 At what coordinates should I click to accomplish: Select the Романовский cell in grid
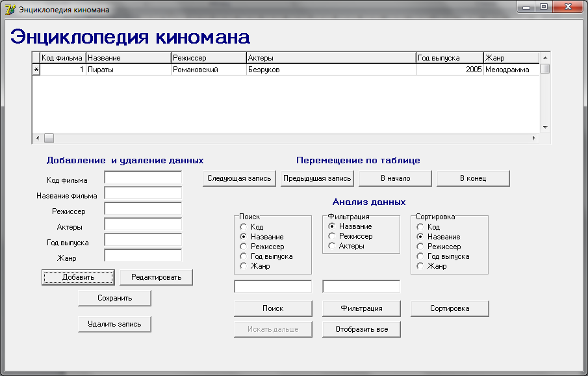click(x=209, y=70)
